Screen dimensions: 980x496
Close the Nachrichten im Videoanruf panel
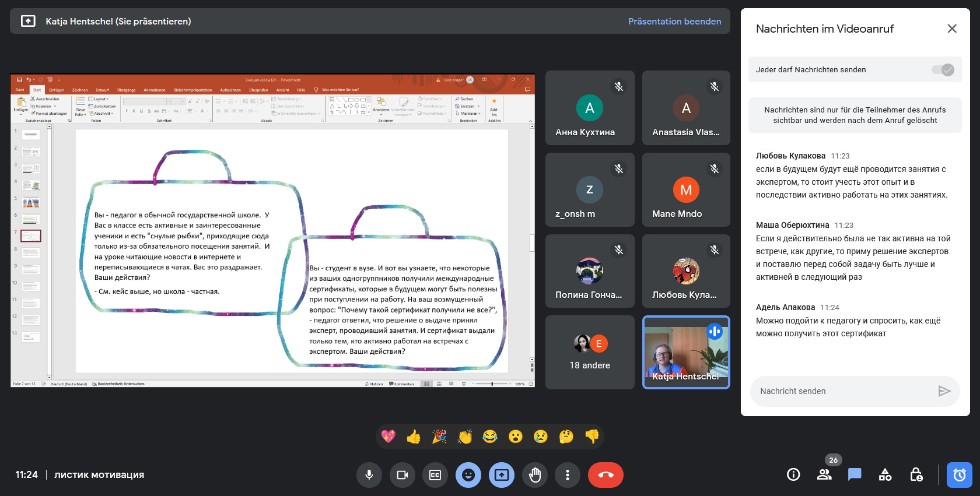tap(951, 29)
